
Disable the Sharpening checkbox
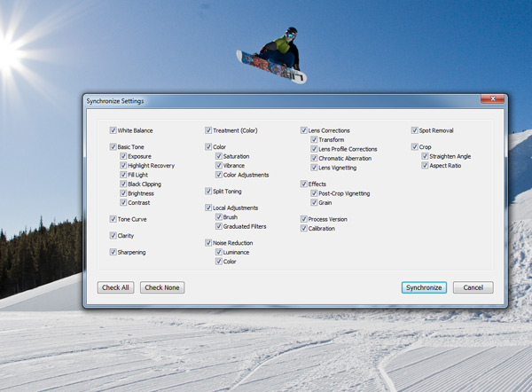click(x=113, y=253)
